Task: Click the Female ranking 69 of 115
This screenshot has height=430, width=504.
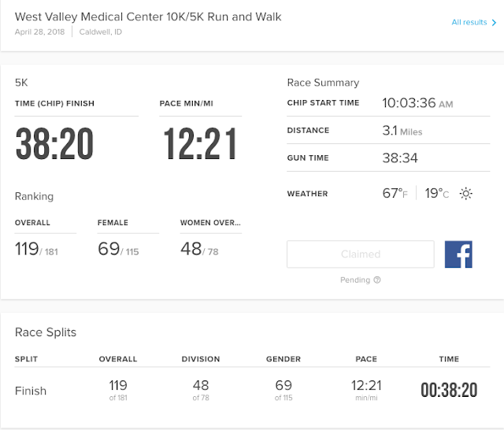Action: point(118,249)
